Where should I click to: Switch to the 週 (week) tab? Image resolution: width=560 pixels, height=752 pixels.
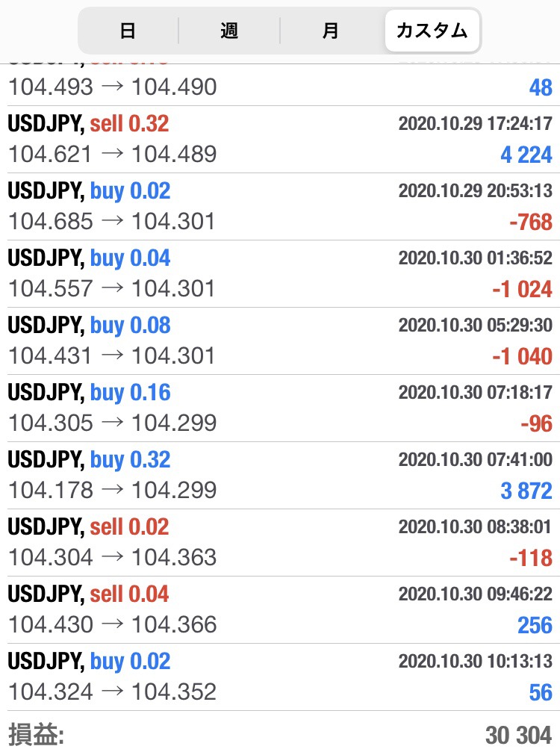pyautogui.click(x=229, y=31)
